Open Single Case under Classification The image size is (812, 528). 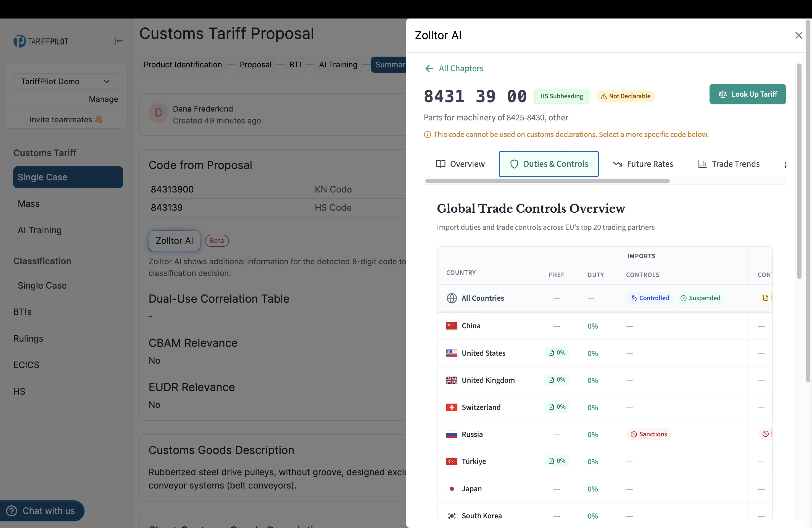click(42, 286)
